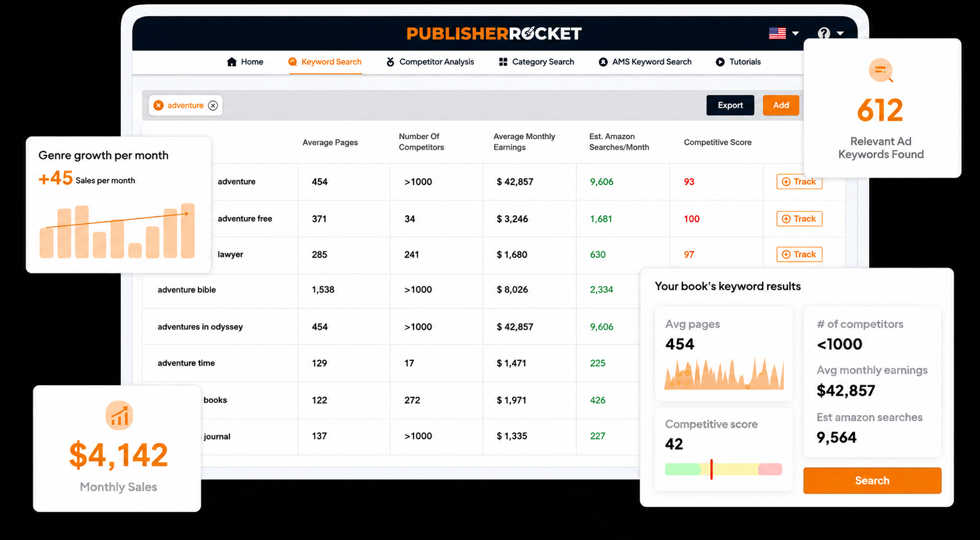This screenshot has width=980, height=540.
Task: Click the $ 8,026 earnings cell
Action: pos(512,290)
